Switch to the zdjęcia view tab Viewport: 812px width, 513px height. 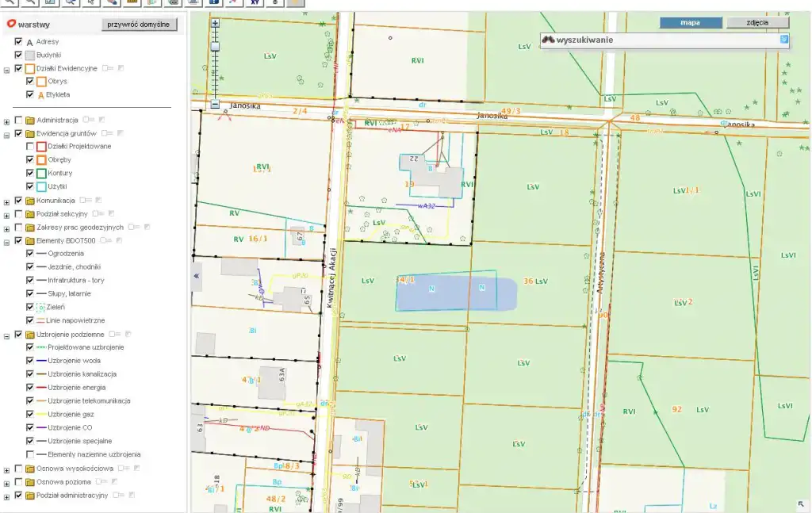757,22
